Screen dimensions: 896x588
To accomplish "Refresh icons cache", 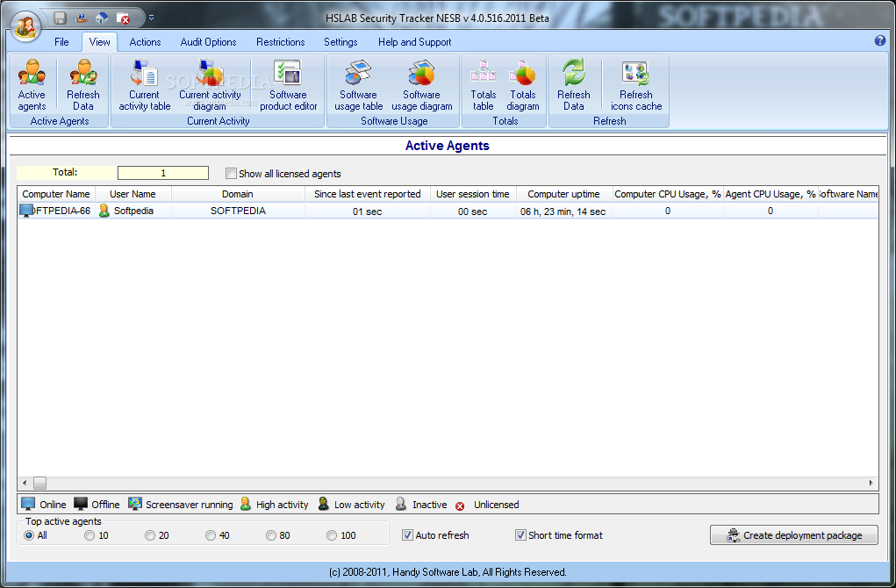I will [636, 84].
